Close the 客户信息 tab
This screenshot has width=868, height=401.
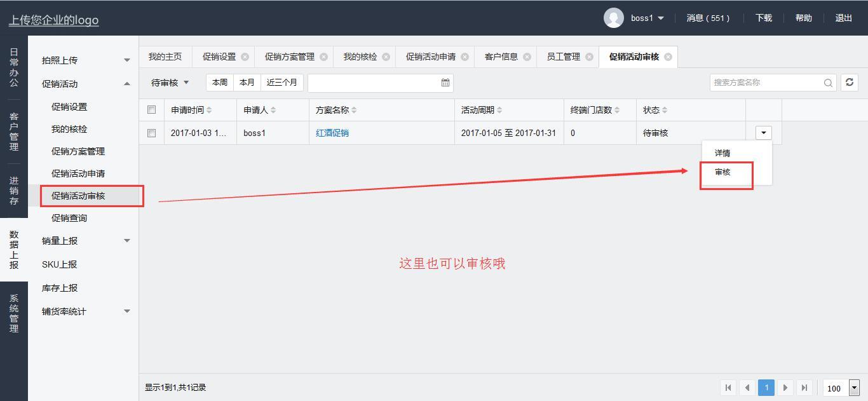pyautogui.click(x=527, y=57)
